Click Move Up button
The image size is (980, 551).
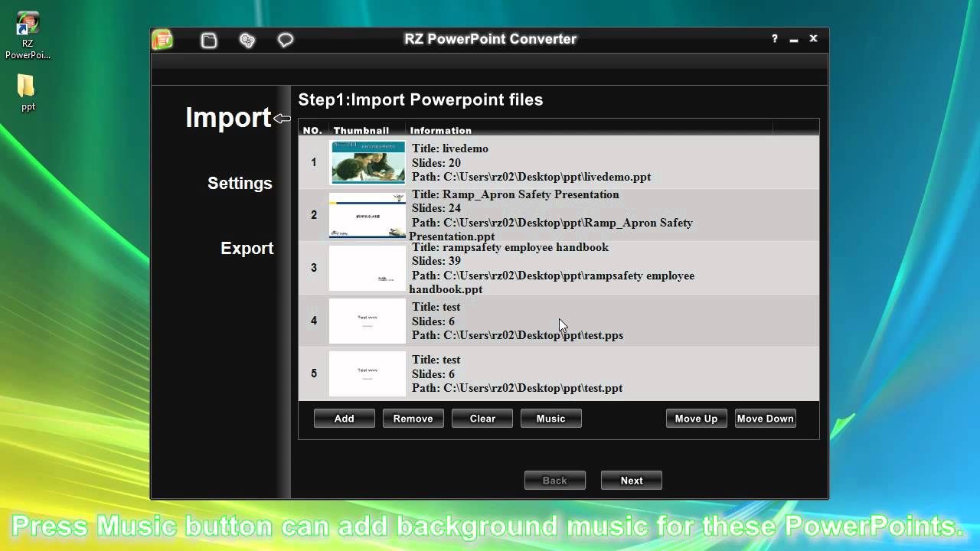tap(697, 419)
